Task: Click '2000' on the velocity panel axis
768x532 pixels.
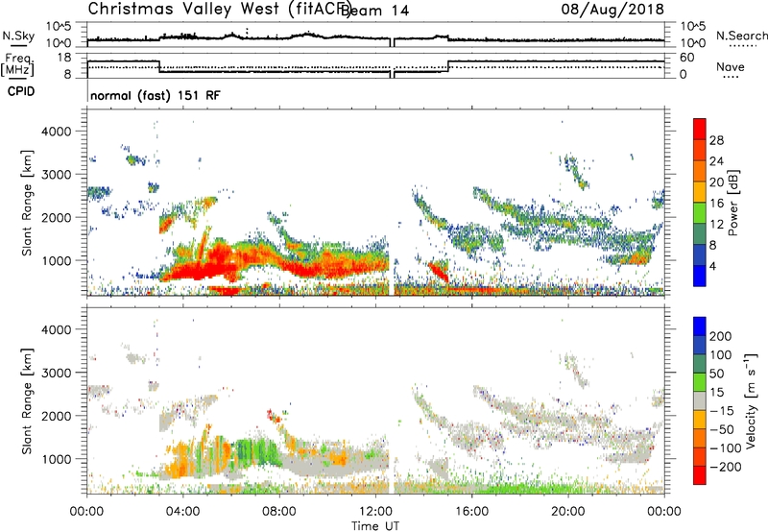Action: [57, 416]
